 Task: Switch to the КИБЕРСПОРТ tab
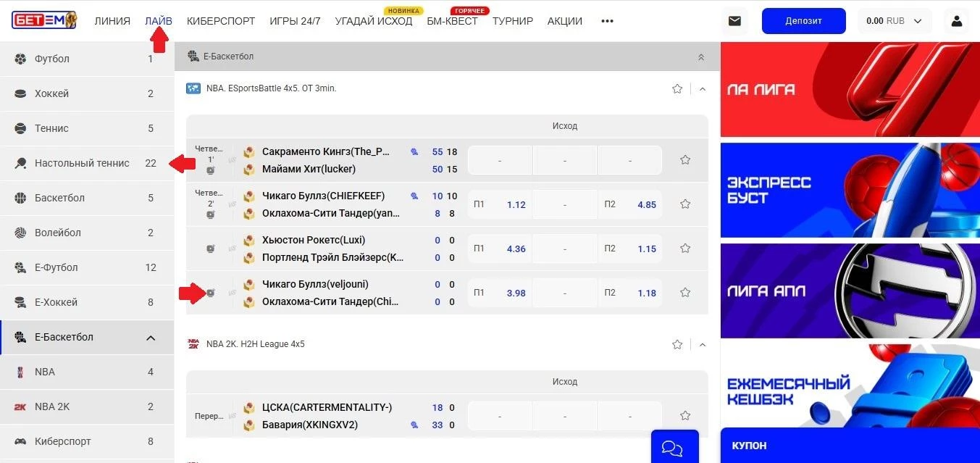tap(221, 21)
